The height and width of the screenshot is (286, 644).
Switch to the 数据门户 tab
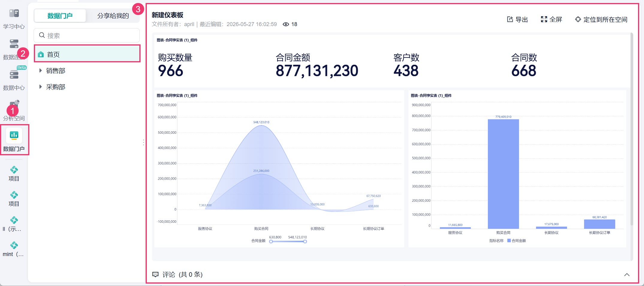60,16
